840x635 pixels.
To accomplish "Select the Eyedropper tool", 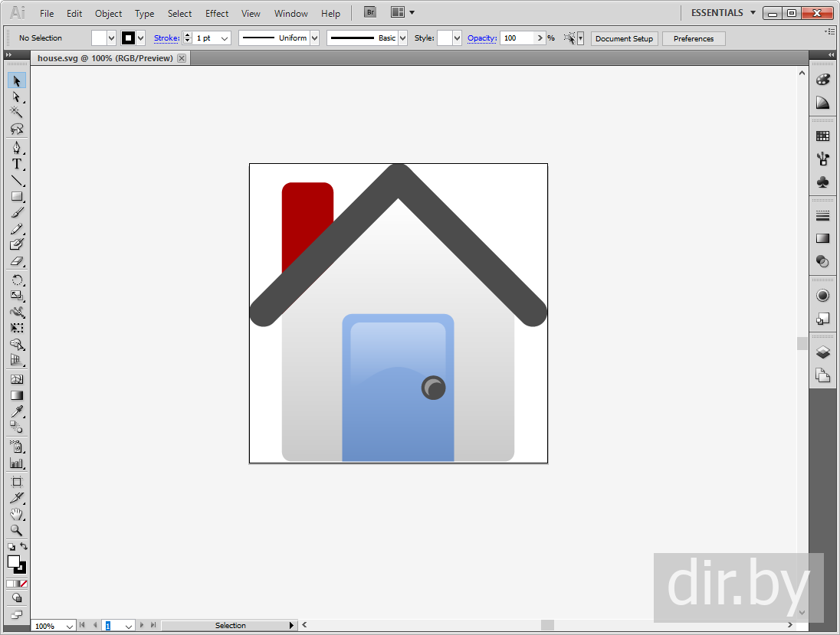I will pos(17,411).
